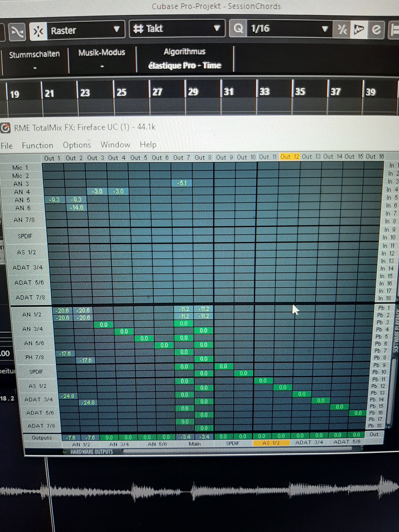Click the Pb 9 to Out 9 green 0.0 cell
The height and width of the screenshot is (532, 399).
click(223, 366)
